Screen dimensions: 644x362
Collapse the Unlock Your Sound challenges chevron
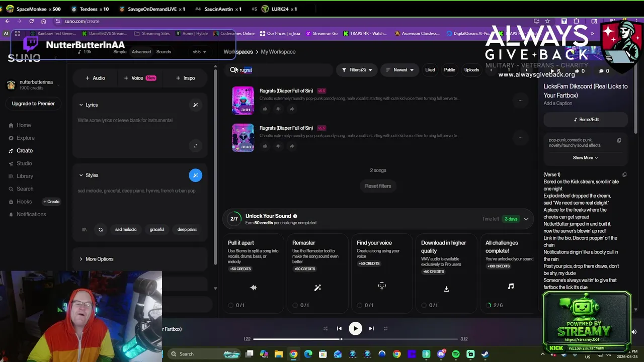(x=526, y=219)
